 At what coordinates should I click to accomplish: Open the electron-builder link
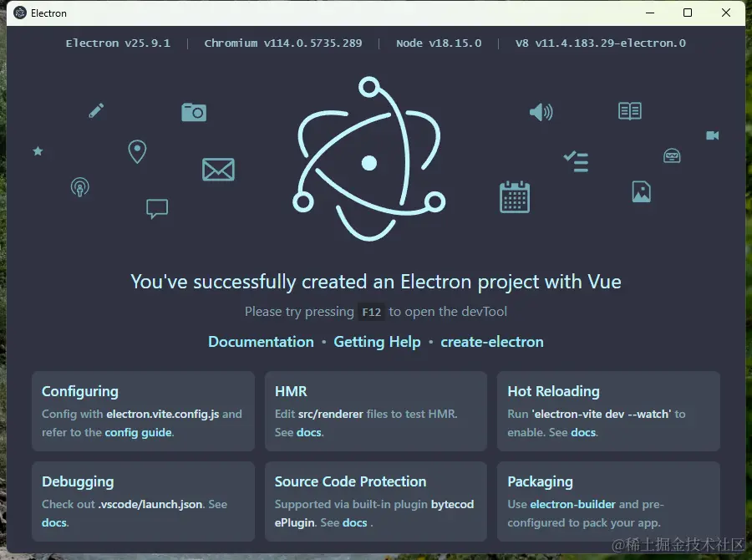pos(572,504)
